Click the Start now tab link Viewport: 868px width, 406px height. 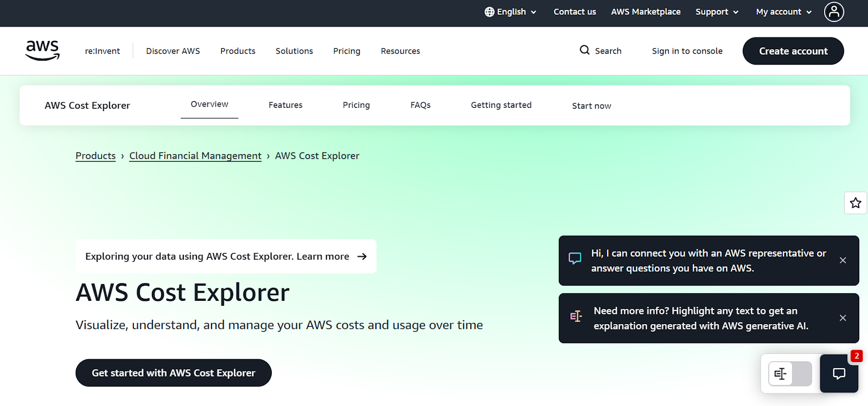[x=591, y=106]
